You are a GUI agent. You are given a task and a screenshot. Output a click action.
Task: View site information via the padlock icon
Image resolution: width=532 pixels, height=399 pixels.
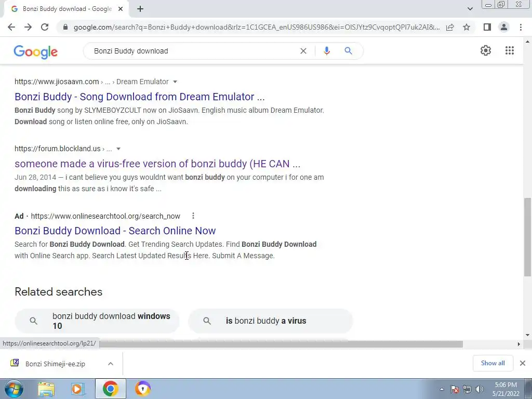(65, 27)
